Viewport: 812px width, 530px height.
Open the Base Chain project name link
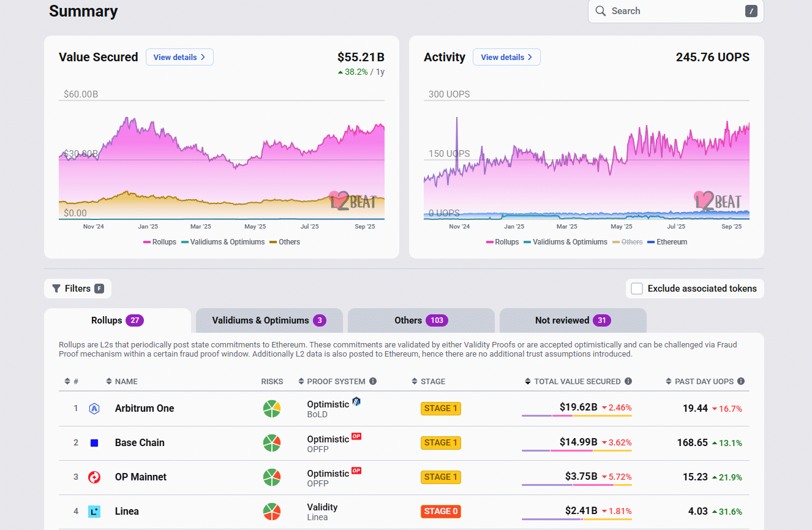pos(140,443)
